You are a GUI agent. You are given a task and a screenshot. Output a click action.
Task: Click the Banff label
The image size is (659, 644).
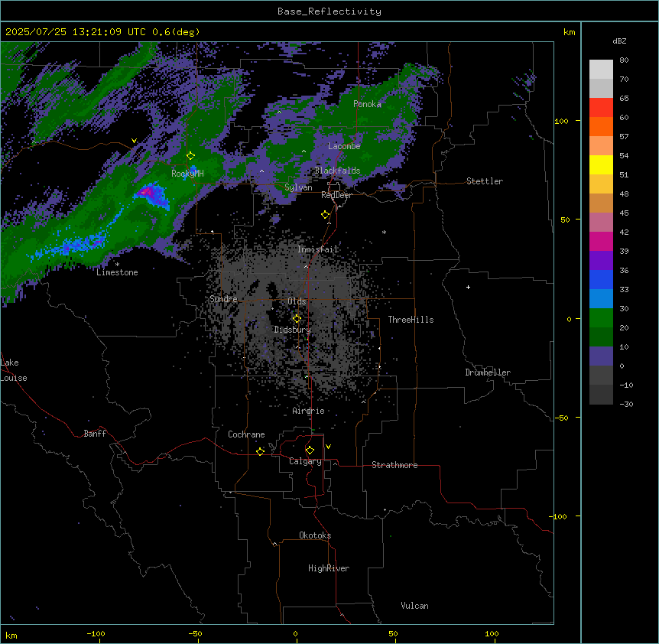tap(95, 434)
